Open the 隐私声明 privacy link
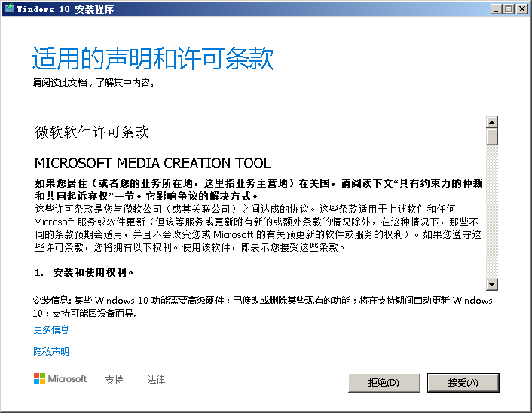 point(51,351)
